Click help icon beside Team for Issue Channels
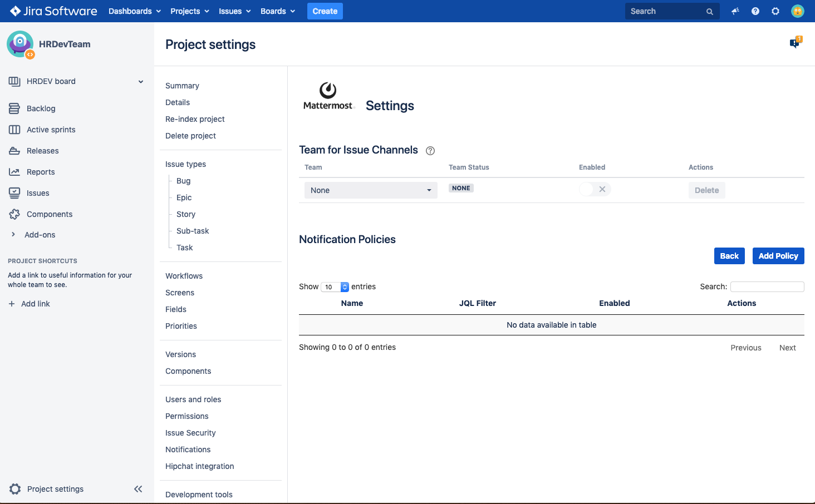The width and height of the screenshot is (815, 504). [430, 151]
